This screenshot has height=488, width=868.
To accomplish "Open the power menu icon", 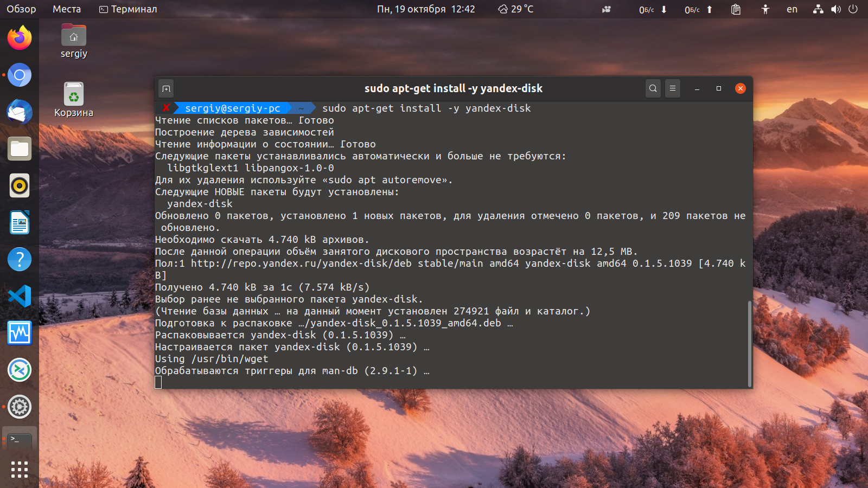I will tap(853, 9).
